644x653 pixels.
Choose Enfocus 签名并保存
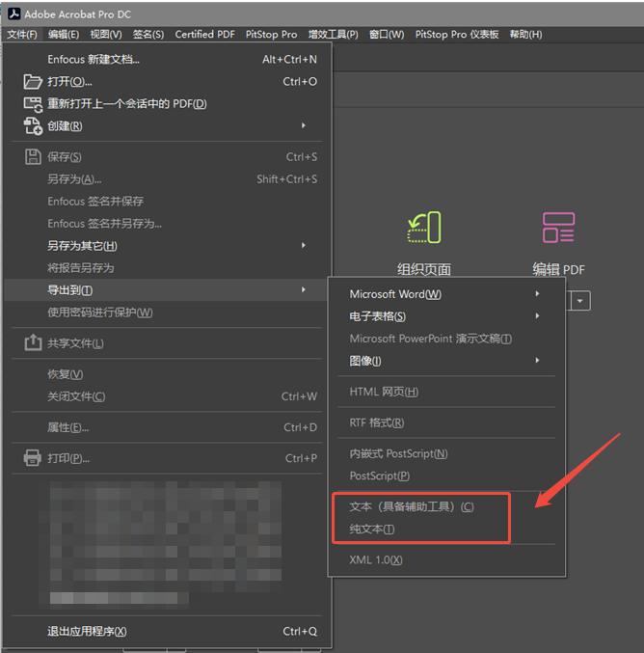[x=167, y=202]
